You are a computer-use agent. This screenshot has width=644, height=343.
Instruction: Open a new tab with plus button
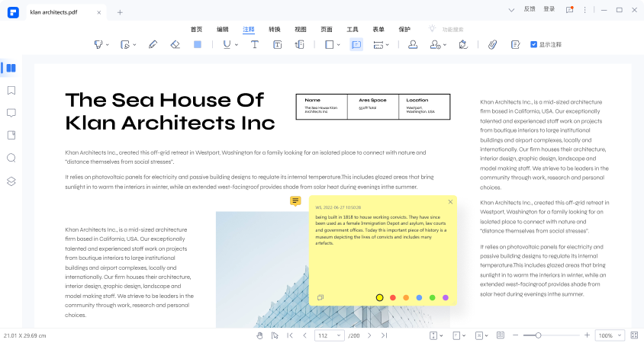coord(120,12)
